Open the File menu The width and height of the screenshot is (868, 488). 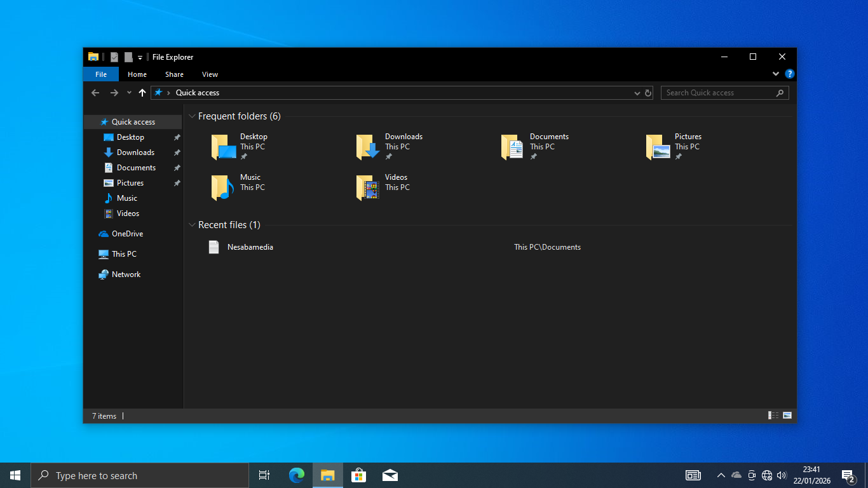coord(101,74)
